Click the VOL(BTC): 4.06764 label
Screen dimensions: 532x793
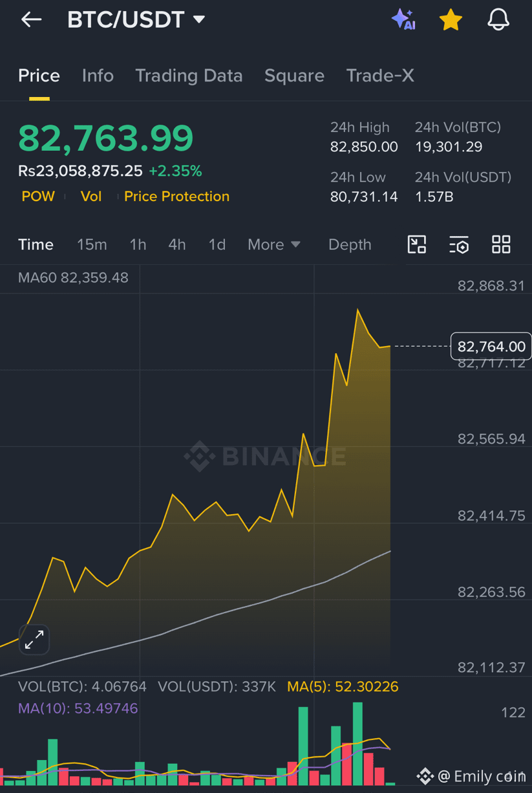pos(83,686)
